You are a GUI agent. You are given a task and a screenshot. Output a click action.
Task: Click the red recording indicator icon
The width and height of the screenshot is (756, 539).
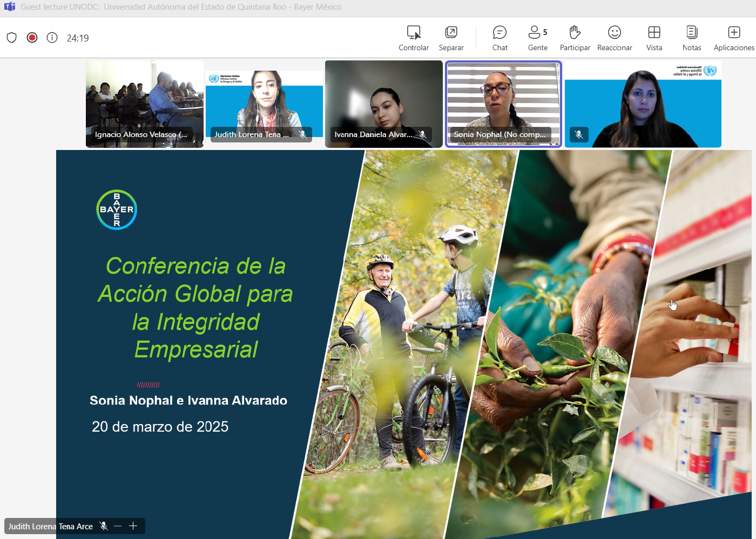point(32,37)
